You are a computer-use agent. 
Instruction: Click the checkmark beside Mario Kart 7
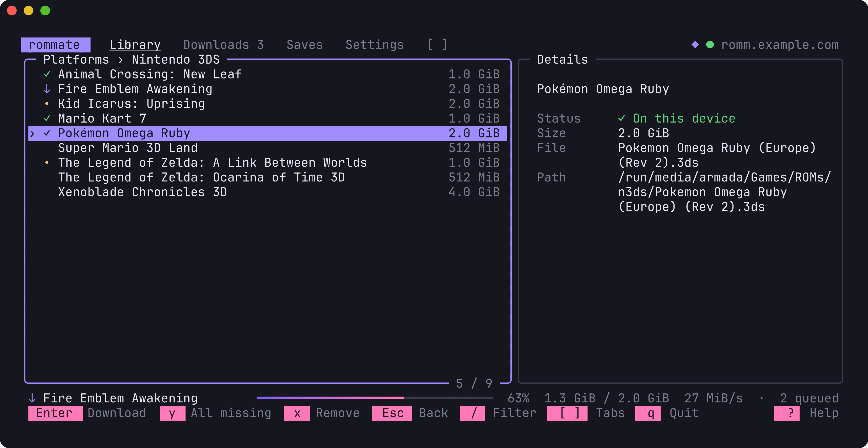tap(47, 118)
